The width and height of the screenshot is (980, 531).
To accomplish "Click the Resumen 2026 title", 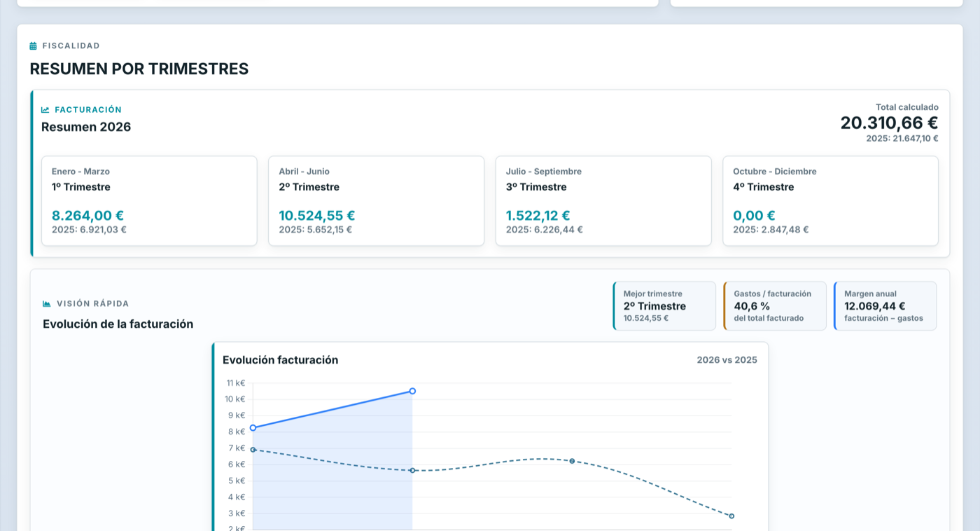I will (x=86, y=127).
